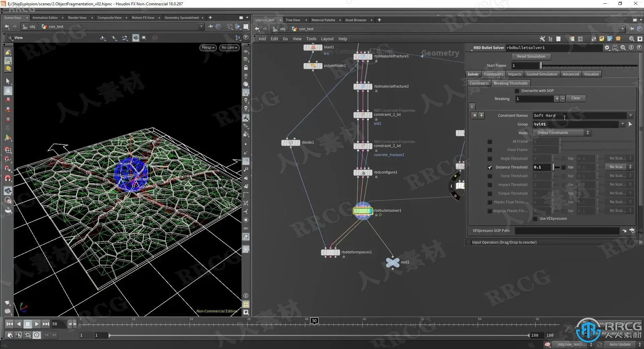Add a background image in network editor
This screenshot has width=644, height=349.
(x=610, y=39)
